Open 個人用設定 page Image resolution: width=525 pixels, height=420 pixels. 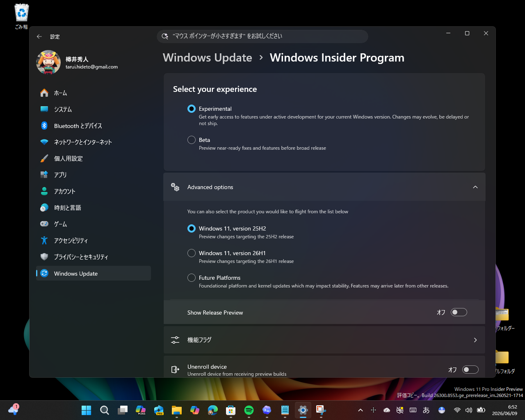point(94,159)
